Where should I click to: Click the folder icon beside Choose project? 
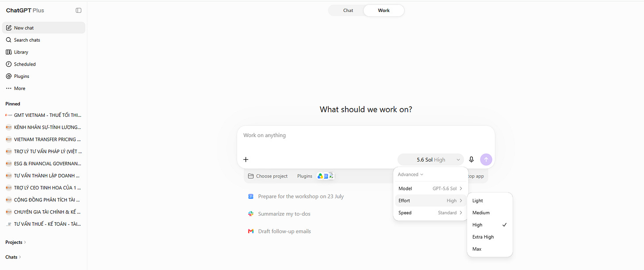point(251,176)
